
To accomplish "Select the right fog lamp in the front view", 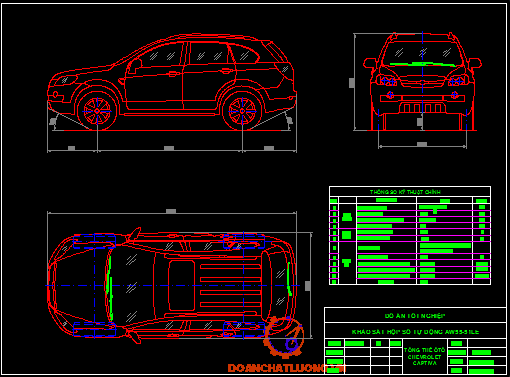I will click(455, 95).
